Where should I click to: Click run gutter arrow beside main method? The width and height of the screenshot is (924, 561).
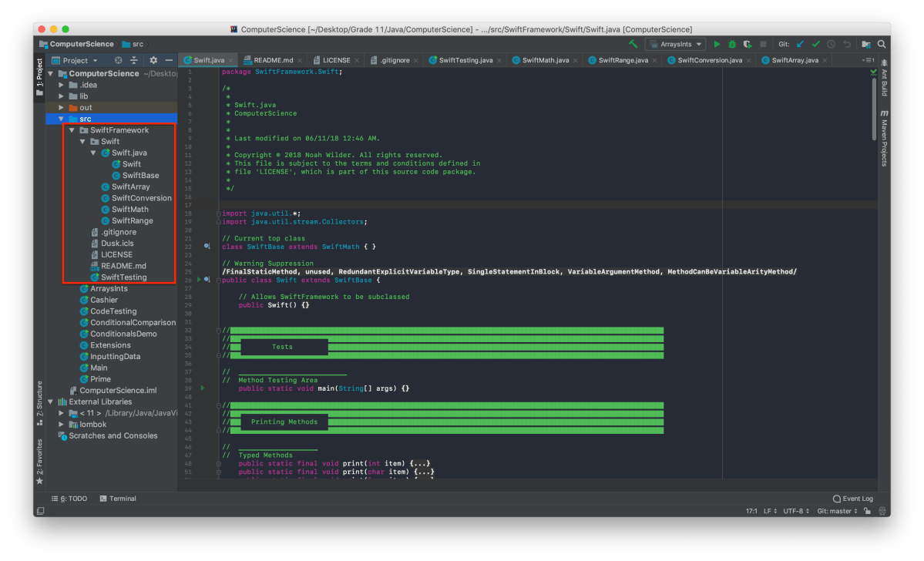coord(203,388)
